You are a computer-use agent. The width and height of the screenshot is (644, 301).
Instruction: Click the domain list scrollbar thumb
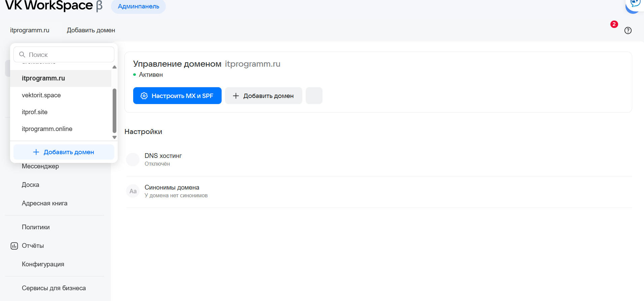click(x=114, y=111)
